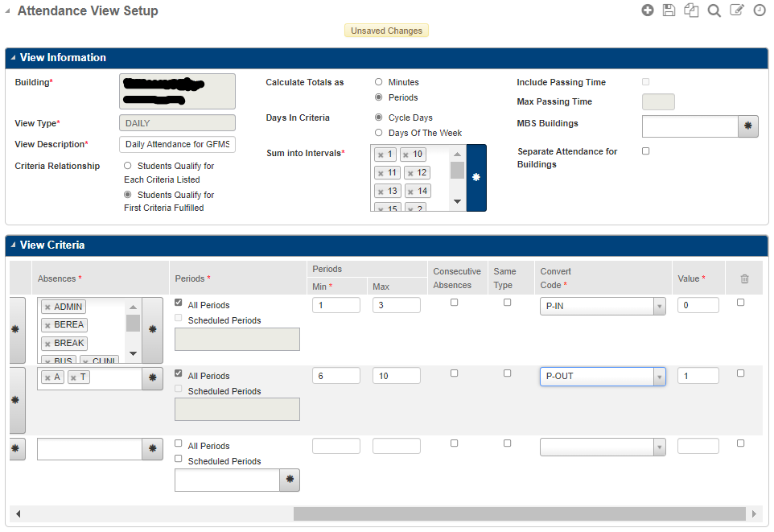Open the Absences asterisk picker in row one
Screen dimensions: 774x532
[152, 330]
